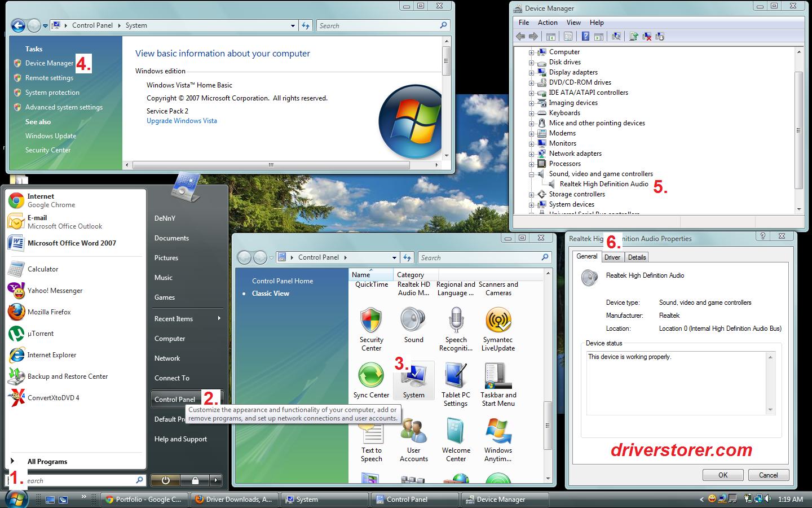Open Windows Anytime Upgrade icon
The height and width of the screenshot is (508, 812).
click(x=498, y=440)
